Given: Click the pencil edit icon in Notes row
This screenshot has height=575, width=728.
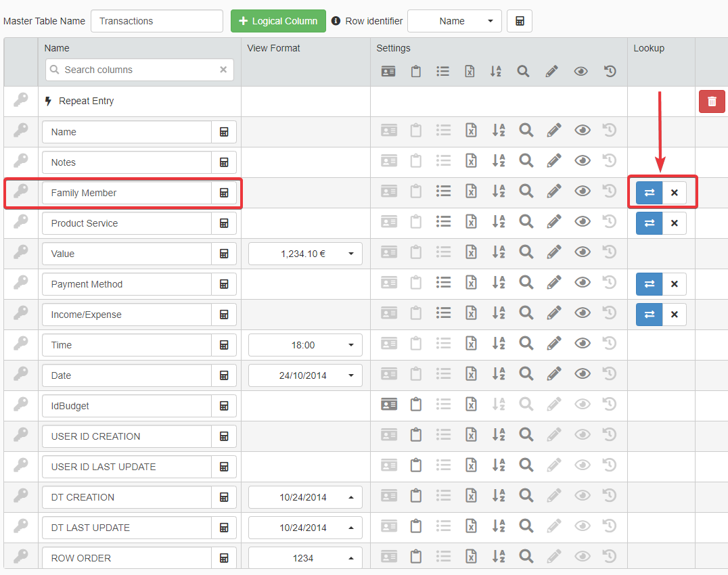Looking at the screenshot, I should coord(554,161).
